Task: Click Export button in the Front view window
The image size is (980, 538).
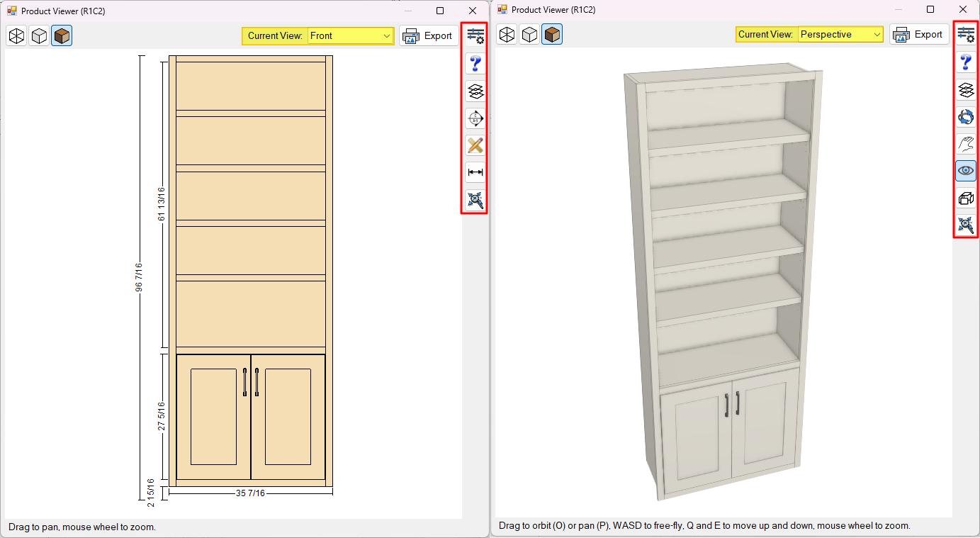Action: [429, 35]
